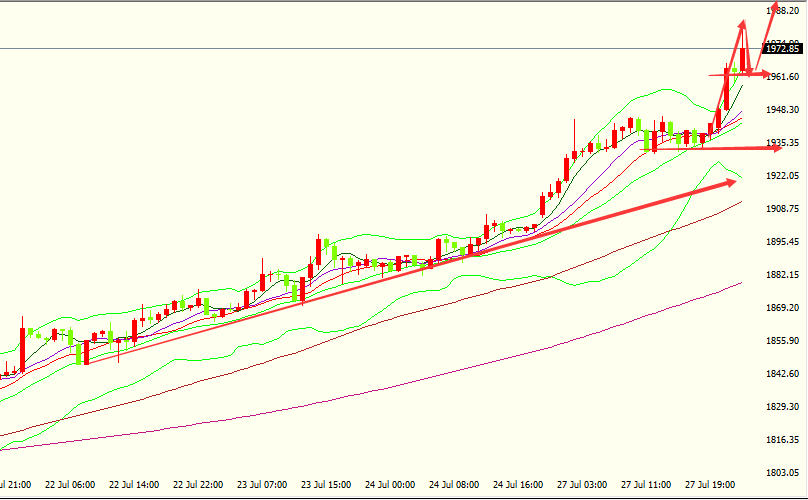Click the horizontal arrow tip near 1961.60
Viewport: 808px width, 500px height.
(x=768, y=75)
